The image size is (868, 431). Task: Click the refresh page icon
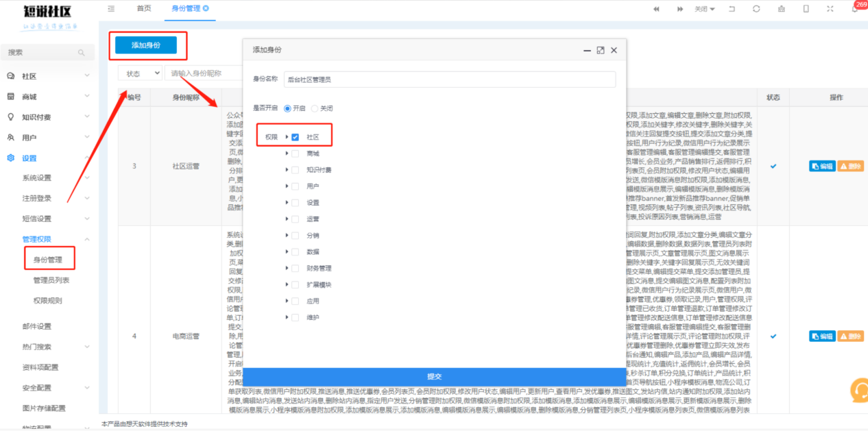click(756, 9)
